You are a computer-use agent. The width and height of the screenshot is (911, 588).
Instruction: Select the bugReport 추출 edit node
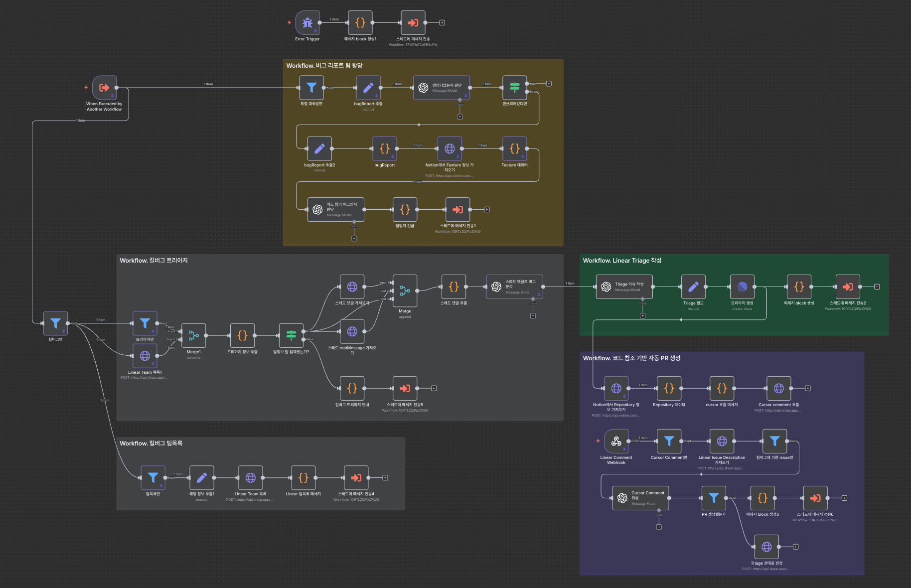click(x=368, y=88)
